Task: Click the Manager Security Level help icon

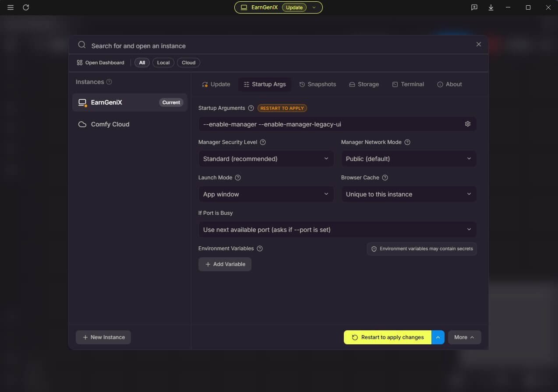Action: [x=263, y=142]
